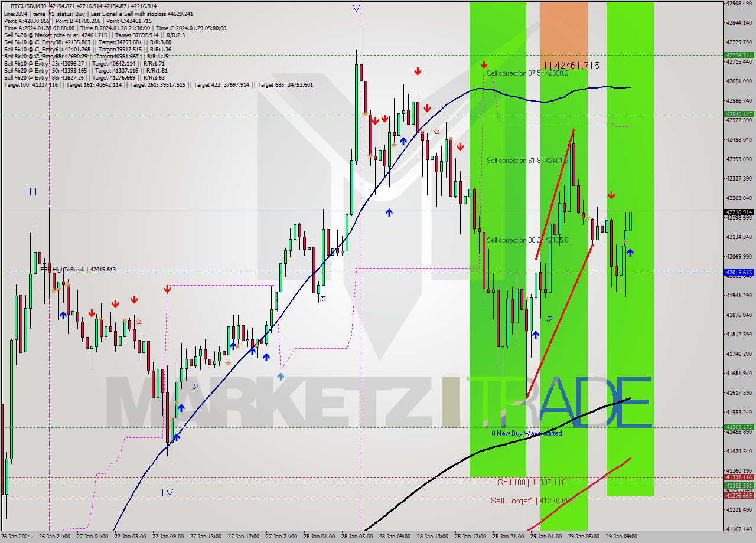756x543 pixels.
Task: Click the 41876.940 price axis value
Action: (x=739, y=315)
